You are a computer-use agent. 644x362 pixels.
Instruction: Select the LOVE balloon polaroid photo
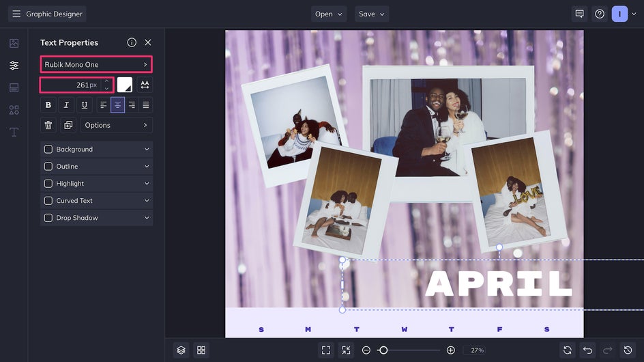pos(516,191)
